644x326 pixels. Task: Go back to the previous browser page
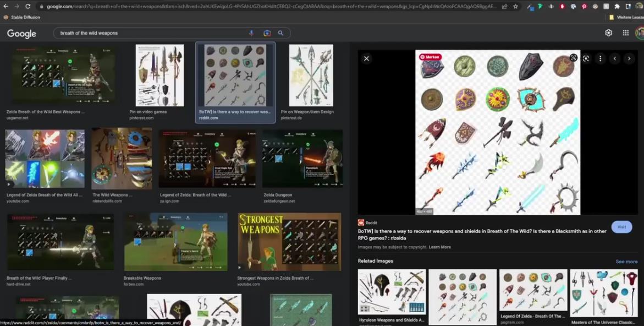click(5, 7)
